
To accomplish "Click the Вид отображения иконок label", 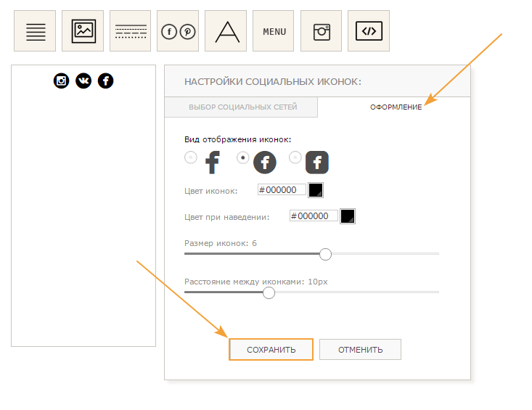I will 238,139.
